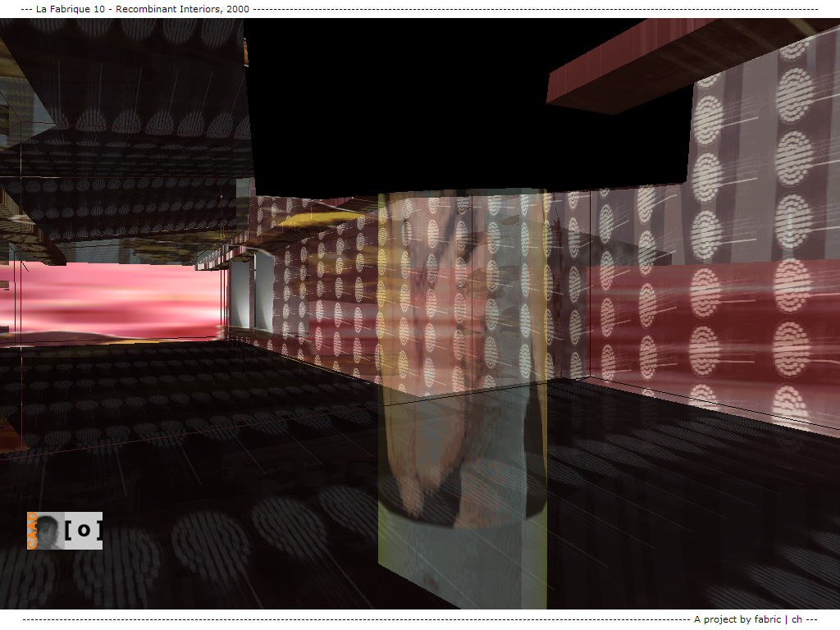This screenshot has width=840, height=630.
Task: Click the 'La Fabrique 10 - Recombinant Interiors, 2000' title
Action: coord(143,9)
